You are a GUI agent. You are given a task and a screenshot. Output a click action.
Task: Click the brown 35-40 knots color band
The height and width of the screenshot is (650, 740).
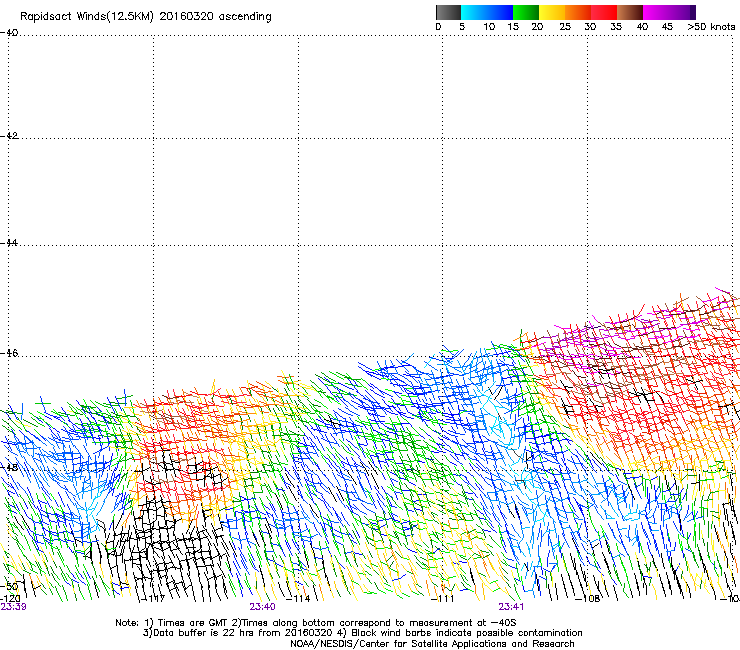pos(630,12)
